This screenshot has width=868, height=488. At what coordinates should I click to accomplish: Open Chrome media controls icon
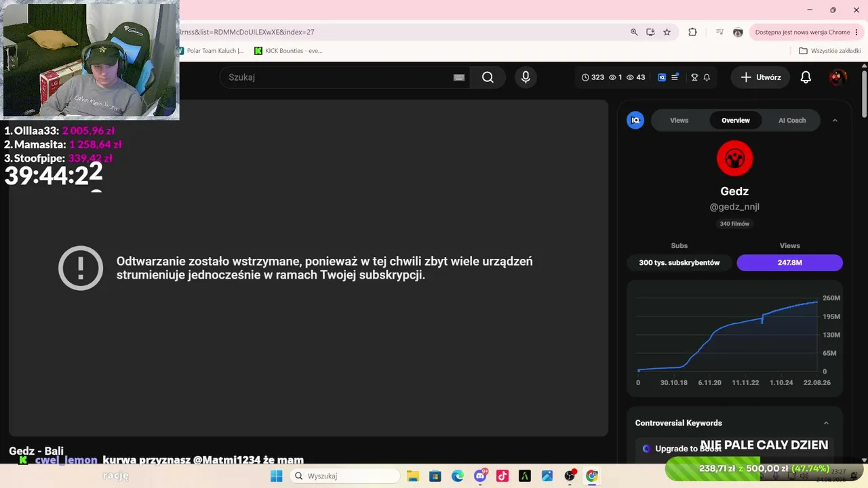click(x=719, y=32)
